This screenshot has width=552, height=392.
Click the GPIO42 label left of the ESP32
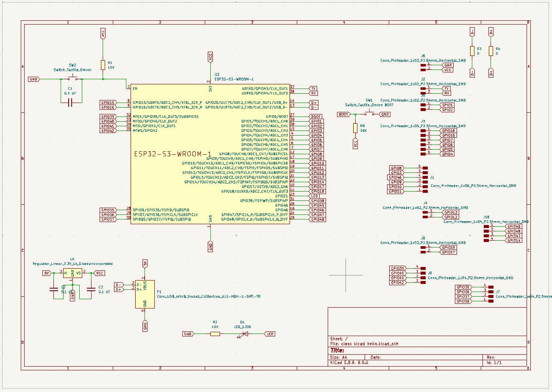108,131
